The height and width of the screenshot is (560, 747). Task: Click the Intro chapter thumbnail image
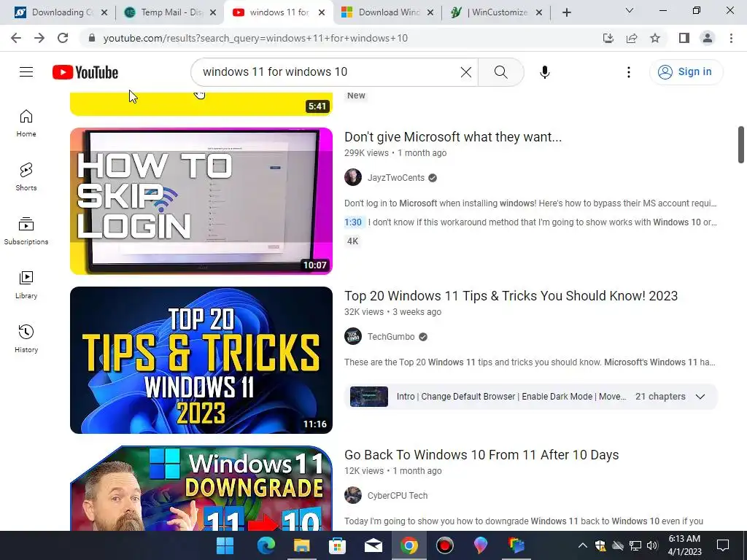tap(369, 397)
